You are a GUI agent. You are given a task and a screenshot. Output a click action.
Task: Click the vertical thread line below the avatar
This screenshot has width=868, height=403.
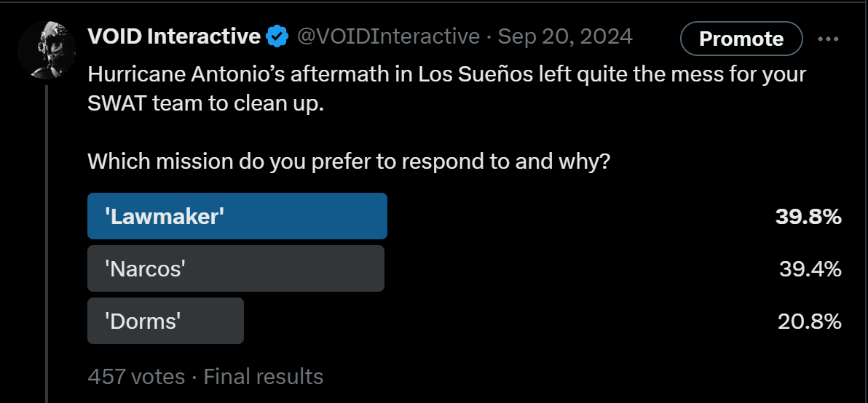click(x=47, y=240)
